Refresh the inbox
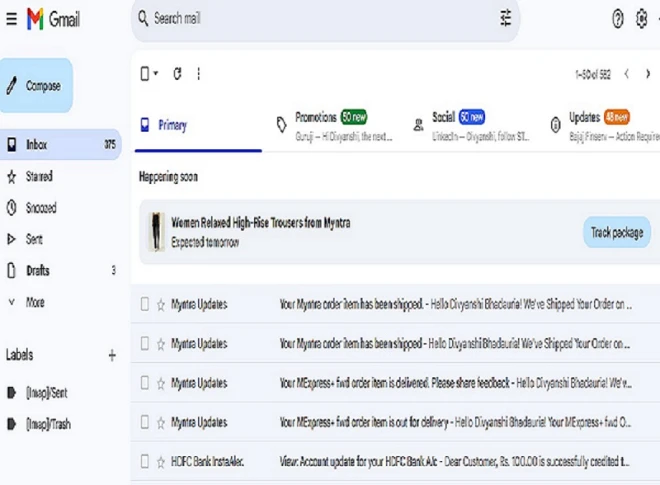The height and width of the screenshot is (485, 660). click(177, 74)
